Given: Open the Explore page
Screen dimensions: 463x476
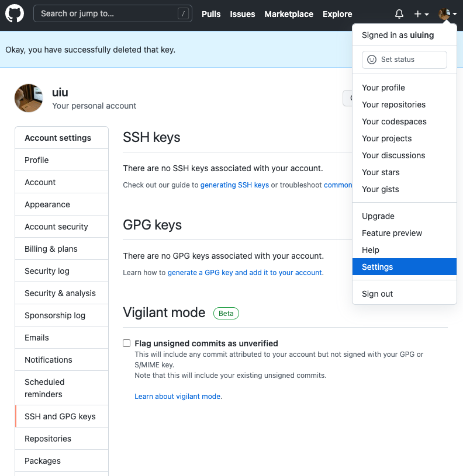Looking at the screenshot, I should 337,14.
